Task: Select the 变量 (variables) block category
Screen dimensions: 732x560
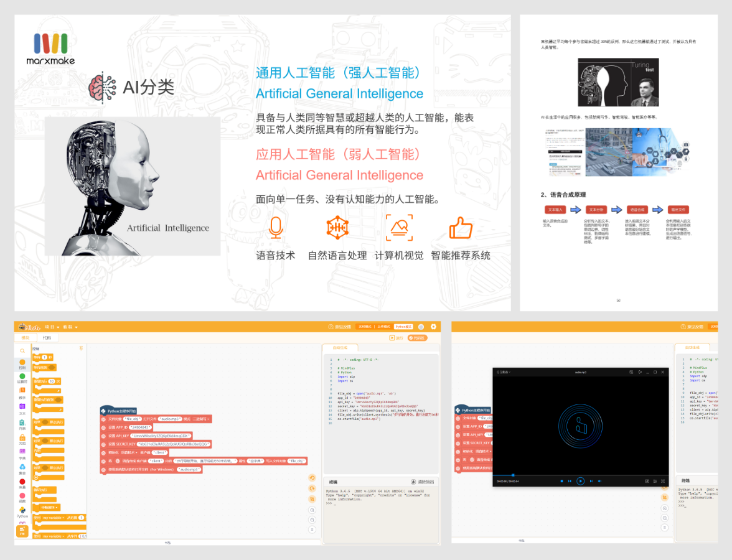Action: point(22,483)
